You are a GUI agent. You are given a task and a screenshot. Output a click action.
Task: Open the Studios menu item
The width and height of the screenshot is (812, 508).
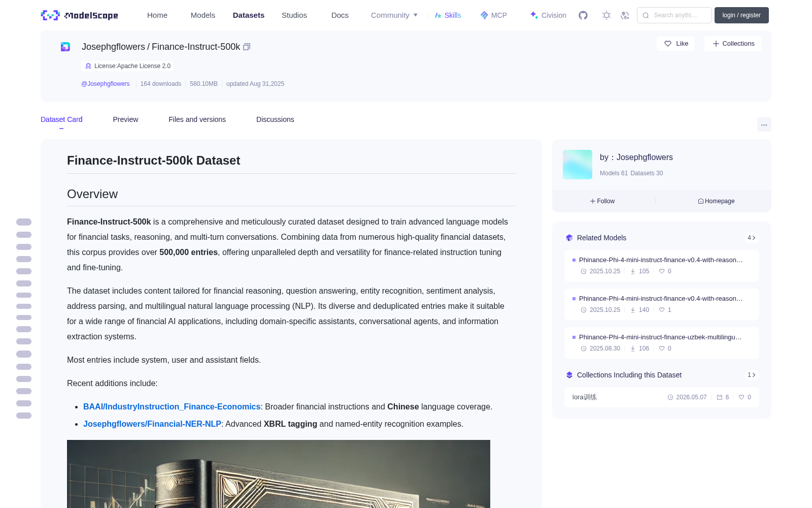click(294, 15)
